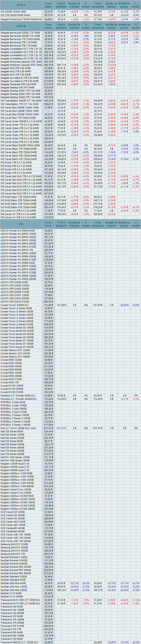Select Corsair Force3 240GB MLC name
The image size is (141, 644).
pos(15,305)
